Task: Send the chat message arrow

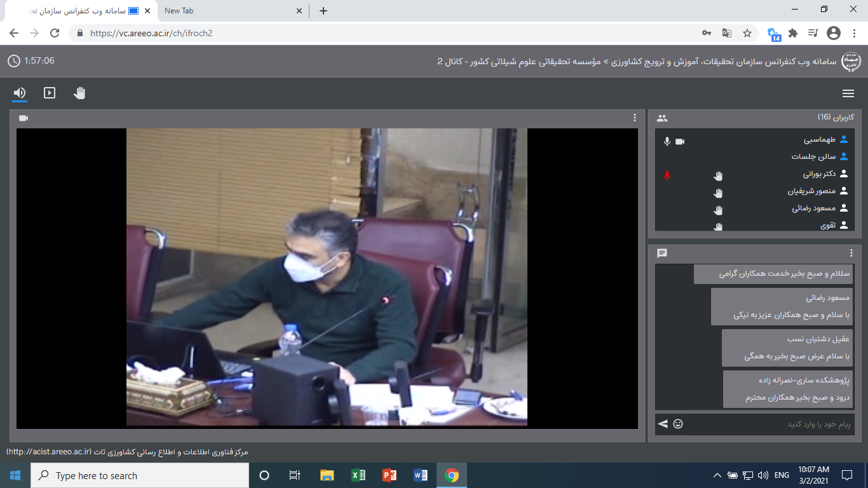Action: tap(663, 424)
